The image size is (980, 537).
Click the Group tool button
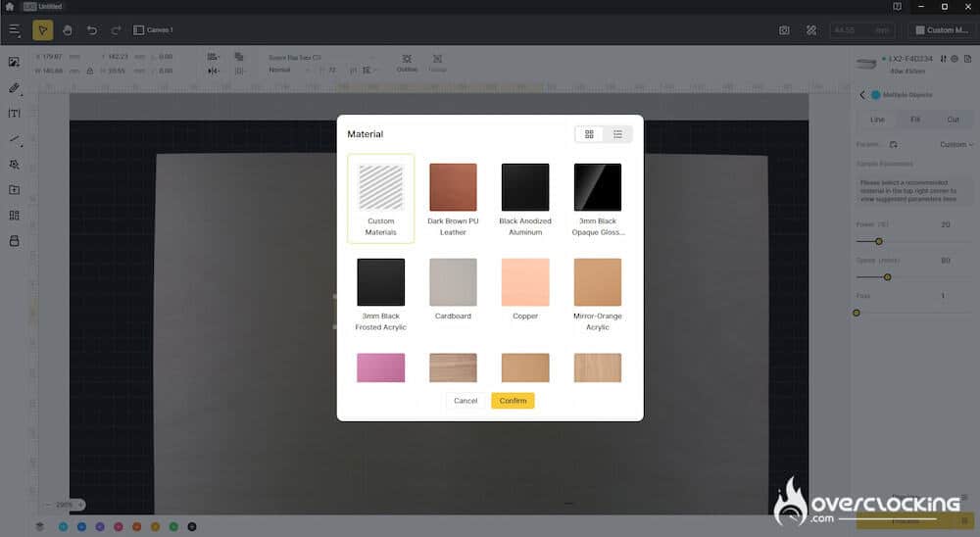pos(437,63)
